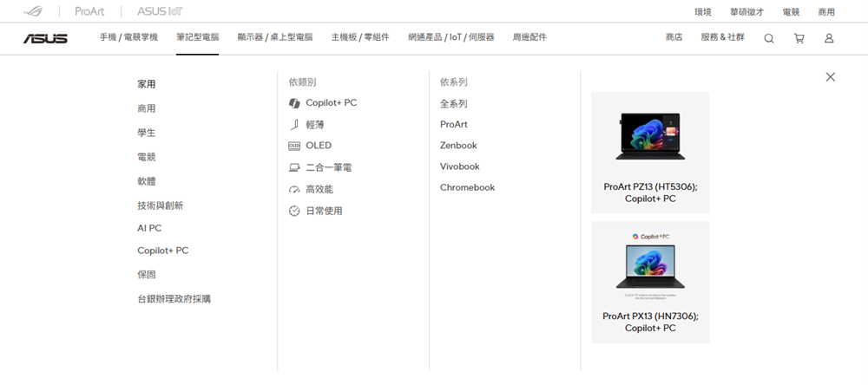
Task: Select the 電競 segment in left list
Action: [147, 157]
